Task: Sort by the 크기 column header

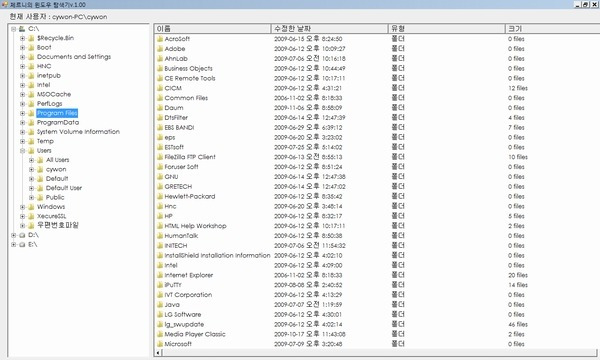Action: click(553, 29)
